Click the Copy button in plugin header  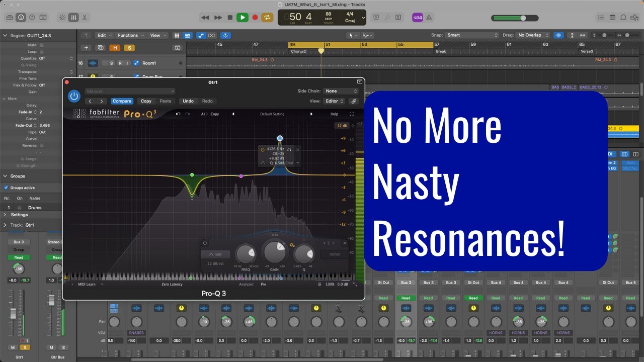(x=146, y=101)
